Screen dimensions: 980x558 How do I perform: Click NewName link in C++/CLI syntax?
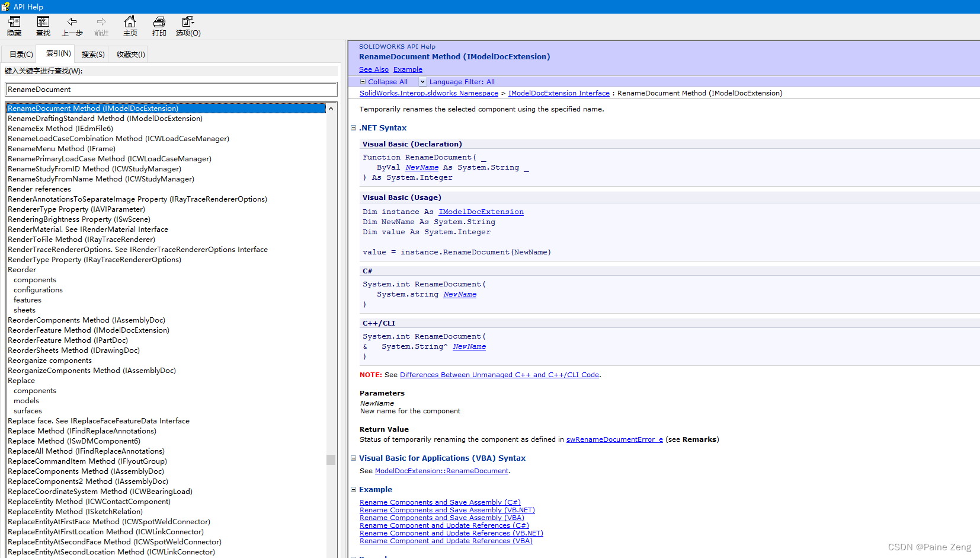pyautogui.click(x=469, y=346)
